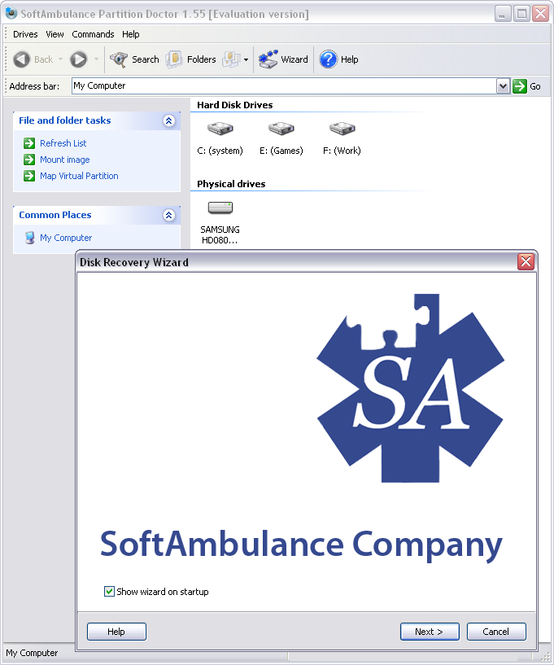Screen dimensions: 554x665
Task: Open the View menu
Action: click(x=55, y=34)
